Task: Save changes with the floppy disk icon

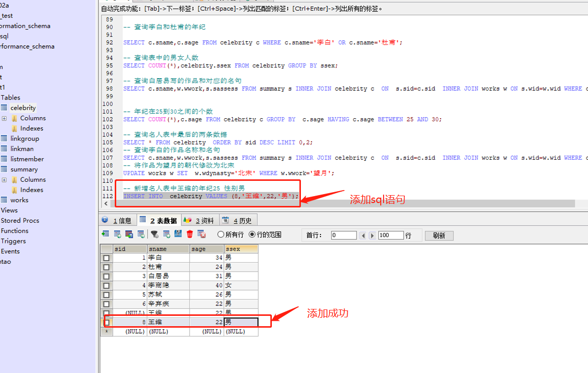Action: (178, 234)
